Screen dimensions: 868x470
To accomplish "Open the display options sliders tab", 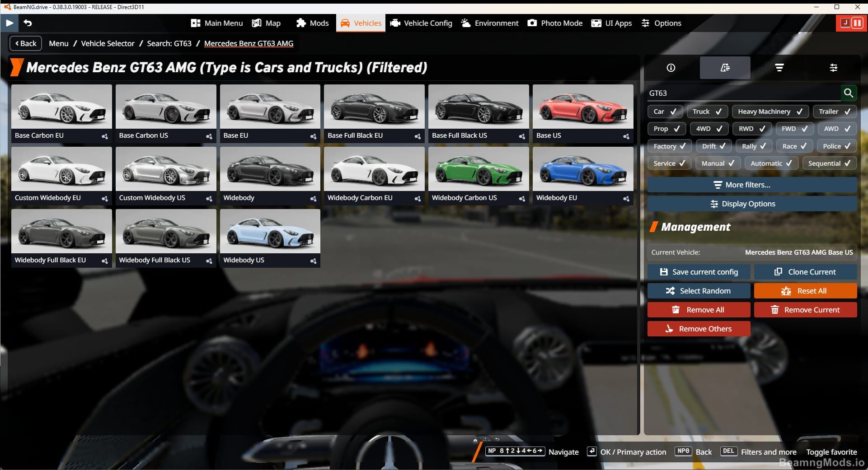I will (834, 68).
